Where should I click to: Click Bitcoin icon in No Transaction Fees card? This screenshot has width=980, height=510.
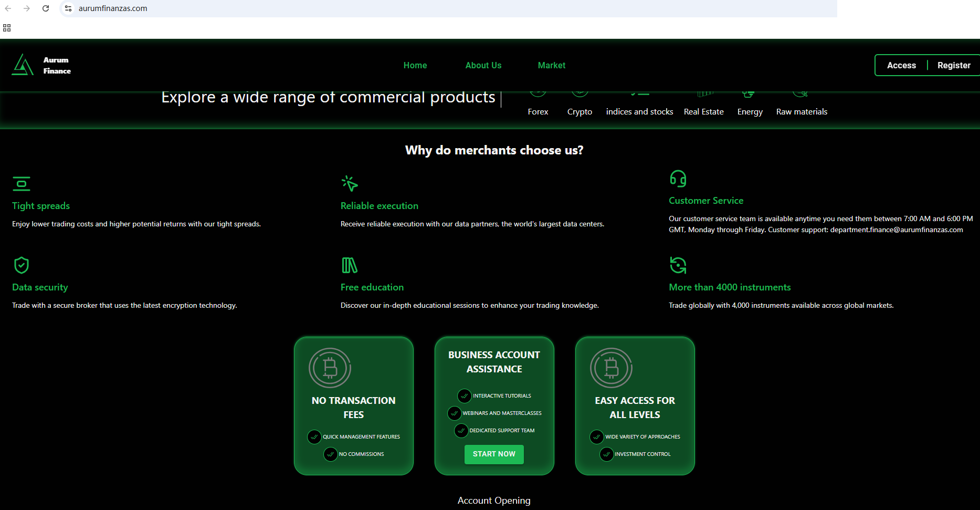coord(330,368)
